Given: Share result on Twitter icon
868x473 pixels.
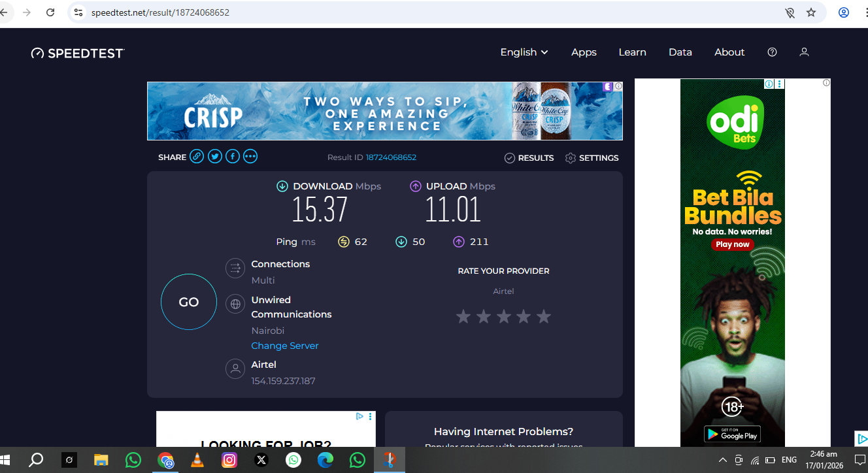Looking at the screenshot, I should coord(215,157).
